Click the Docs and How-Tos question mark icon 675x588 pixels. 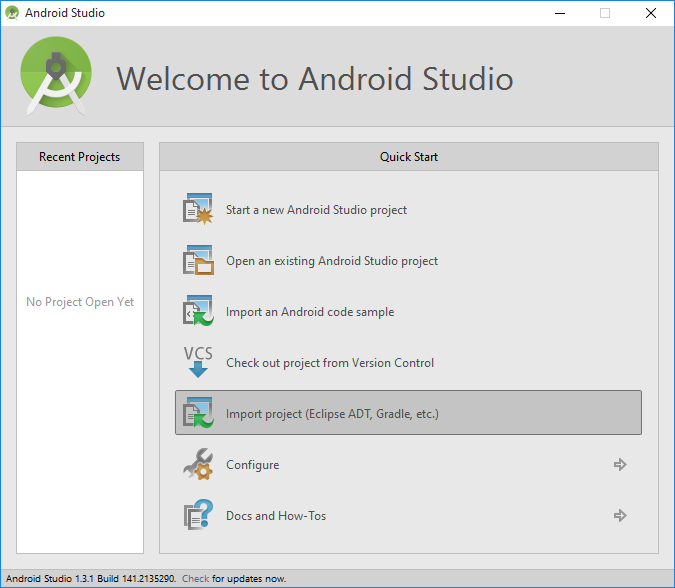(198, 515)
